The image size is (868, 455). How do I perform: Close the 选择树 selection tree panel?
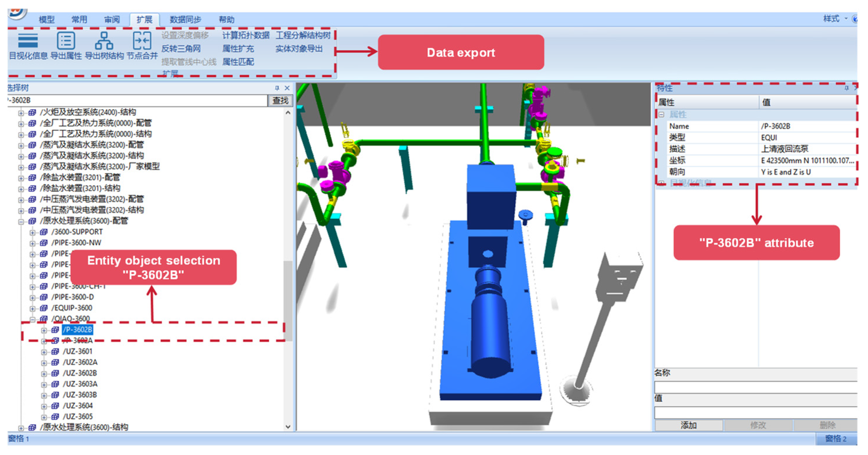[287, 88]
